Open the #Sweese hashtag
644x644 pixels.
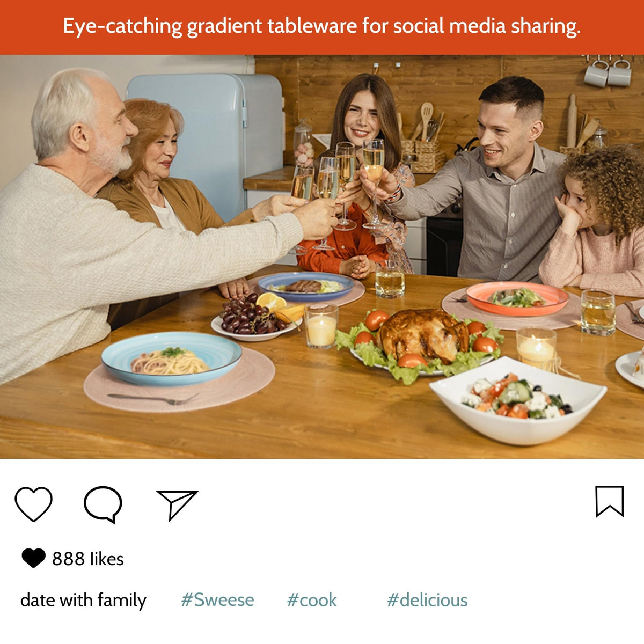tap(217, 599)
